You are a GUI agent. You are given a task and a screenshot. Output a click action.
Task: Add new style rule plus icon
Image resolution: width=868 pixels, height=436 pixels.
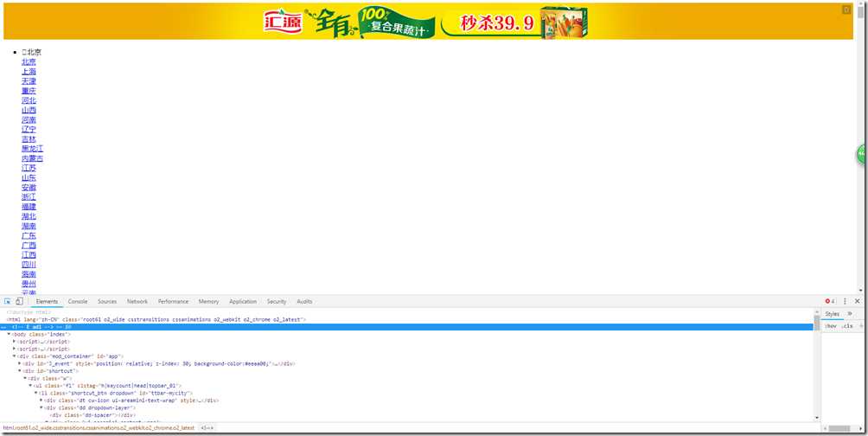pyautogui.click(x=862, y=326)
